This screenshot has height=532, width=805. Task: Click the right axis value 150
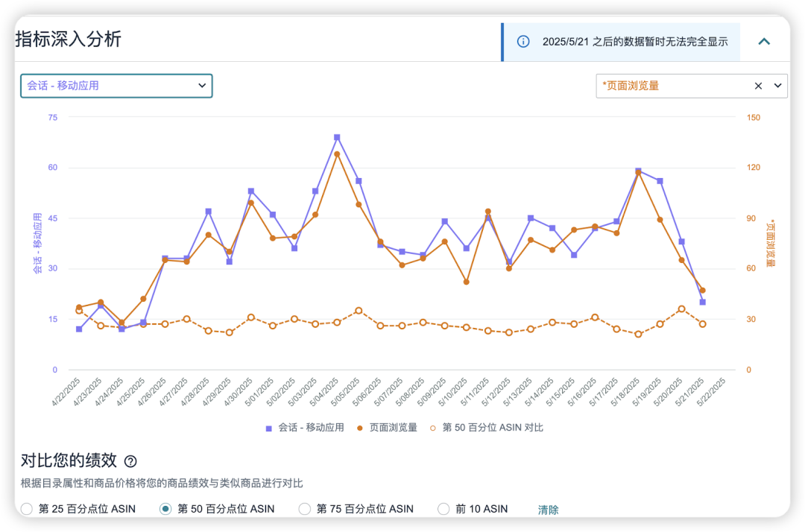click(753, 118)
